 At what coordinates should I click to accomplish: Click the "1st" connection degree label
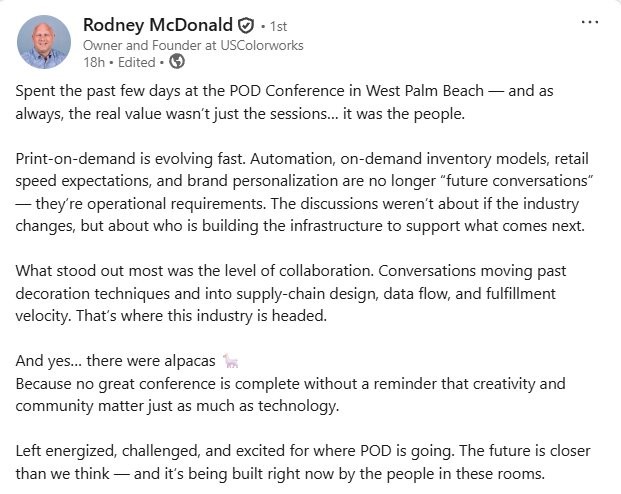pyautogui.click(x=278, y=27)
